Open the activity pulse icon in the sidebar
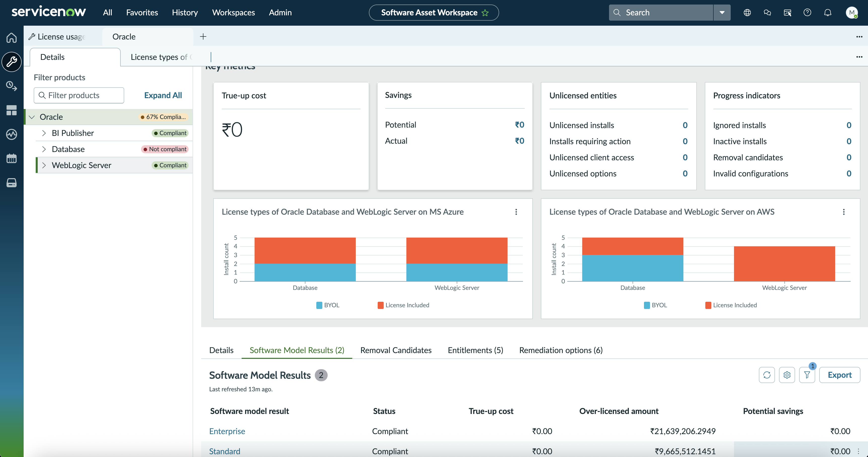 [x=12, y=134]
